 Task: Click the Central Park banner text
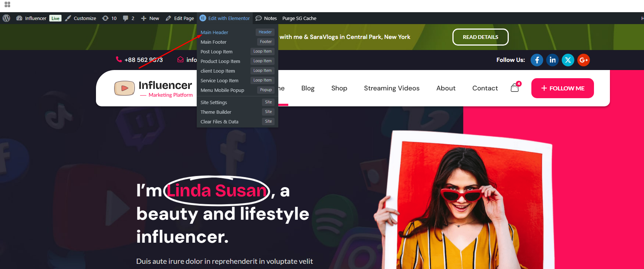pos(345,37)
